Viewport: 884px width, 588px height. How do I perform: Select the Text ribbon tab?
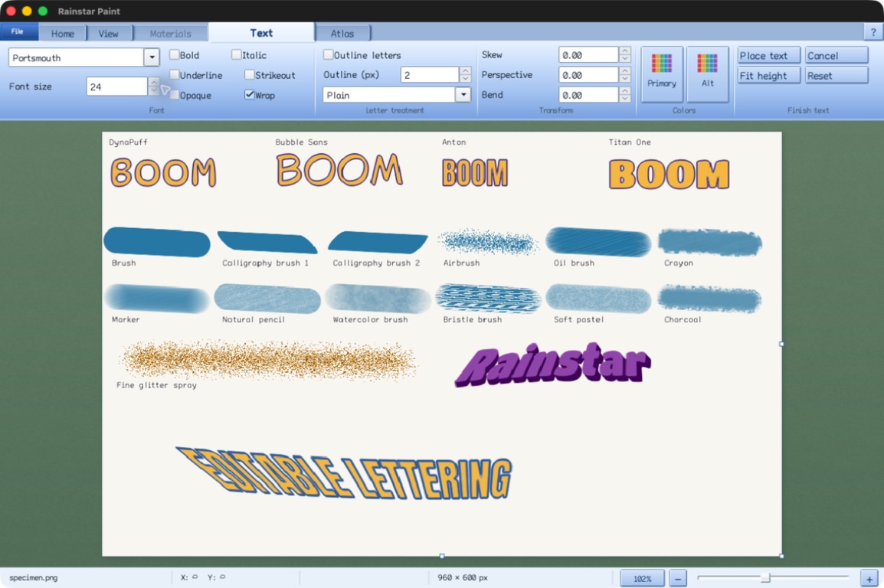(x=261, y=33)
